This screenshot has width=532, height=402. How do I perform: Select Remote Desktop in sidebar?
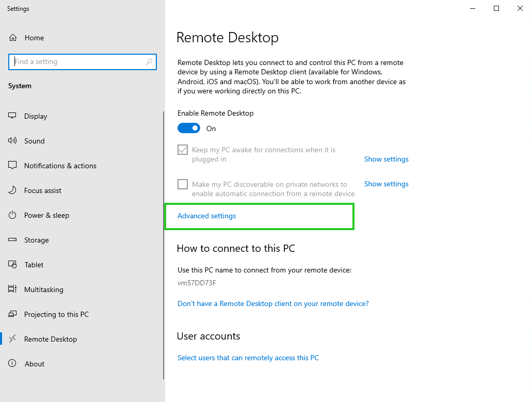click(x=50, y=339)
